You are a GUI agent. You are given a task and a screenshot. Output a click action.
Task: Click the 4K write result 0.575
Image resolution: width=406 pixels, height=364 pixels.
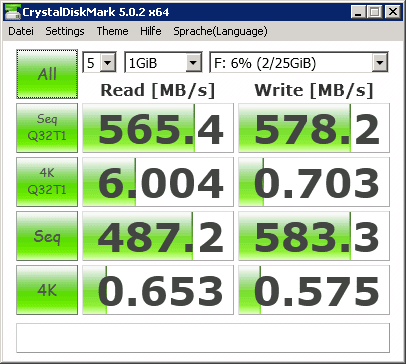coord(314,290)
